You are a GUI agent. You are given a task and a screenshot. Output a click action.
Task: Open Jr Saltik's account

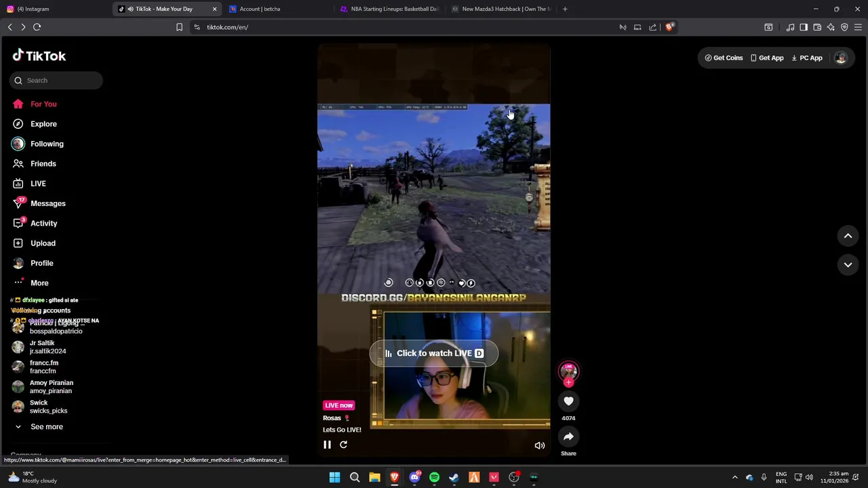(47, 347)
